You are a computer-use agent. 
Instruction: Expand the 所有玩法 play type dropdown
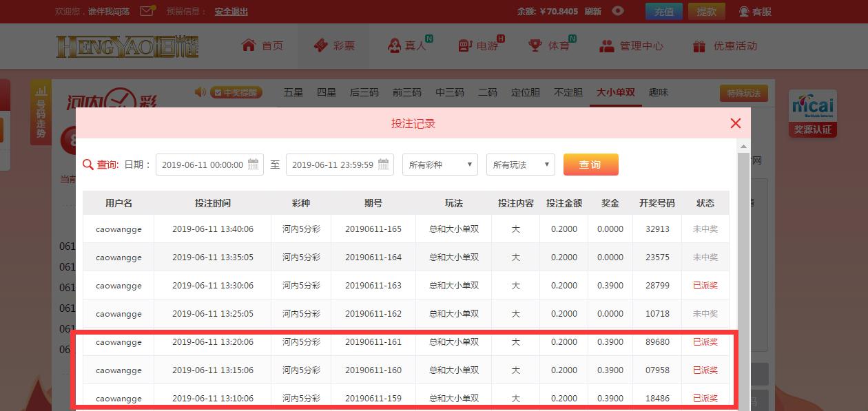point(520,165)
